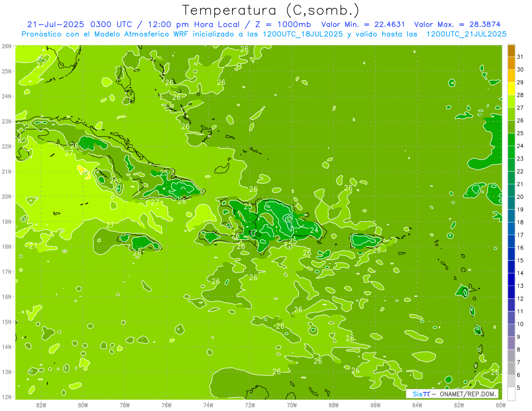Viewport: 532px width, 411px height.
Task: Click the '14N' latitude axis label
Action: pyautogui.click(x=6, y=347)
